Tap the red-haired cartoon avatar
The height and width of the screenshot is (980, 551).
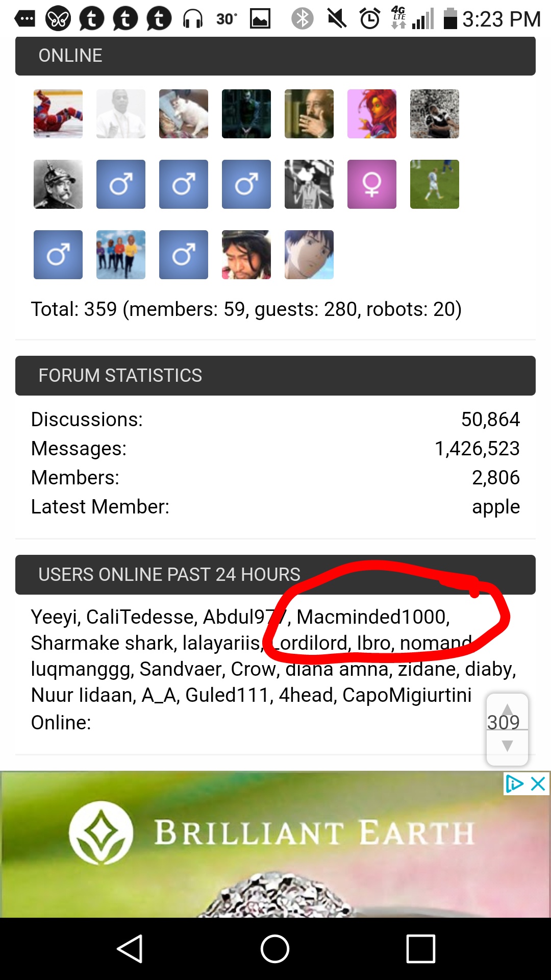click(372, 114)
